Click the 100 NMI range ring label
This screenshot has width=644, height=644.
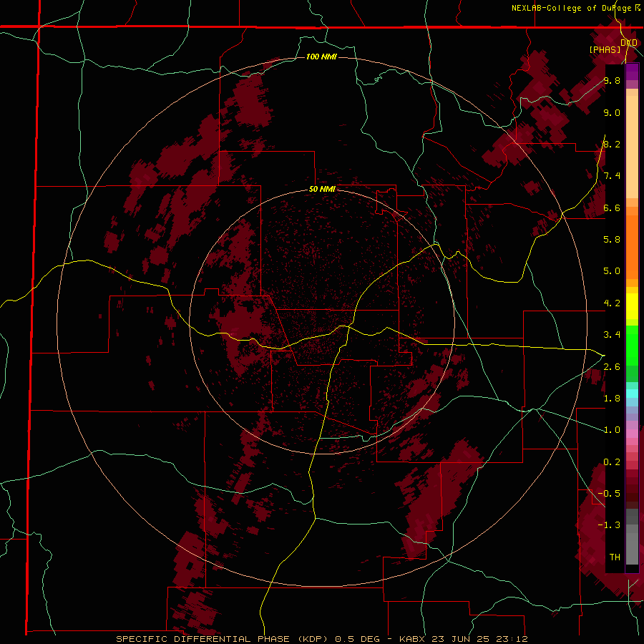[321, 57]
